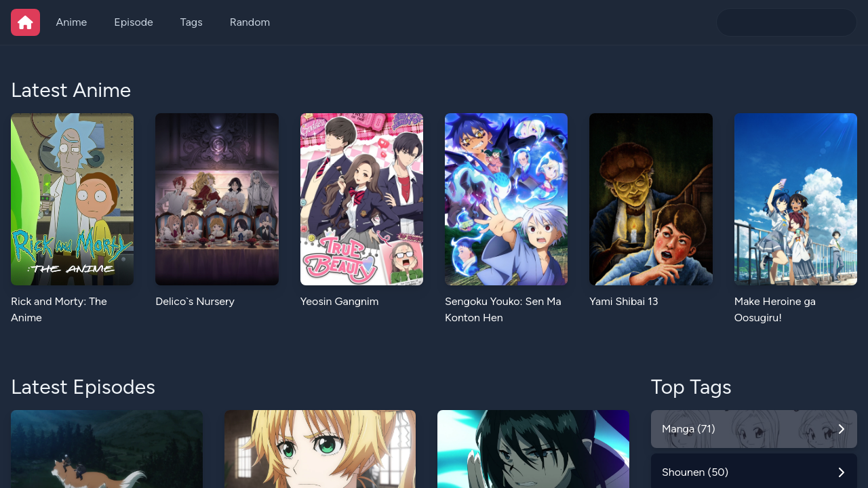Open Delico's Nursery poster
The height and width of the screenshot is (488, 868).
pyautogui.click(x=217, y=199)
